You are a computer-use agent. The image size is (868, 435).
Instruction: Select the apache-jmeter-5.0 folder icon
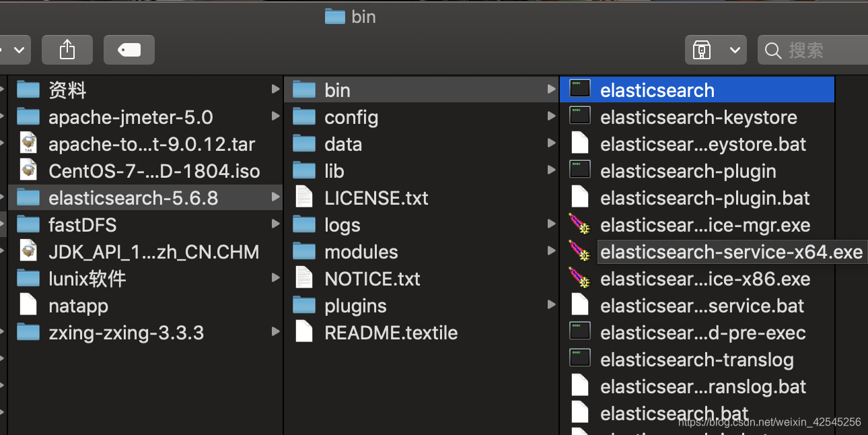tap(28, 116)
